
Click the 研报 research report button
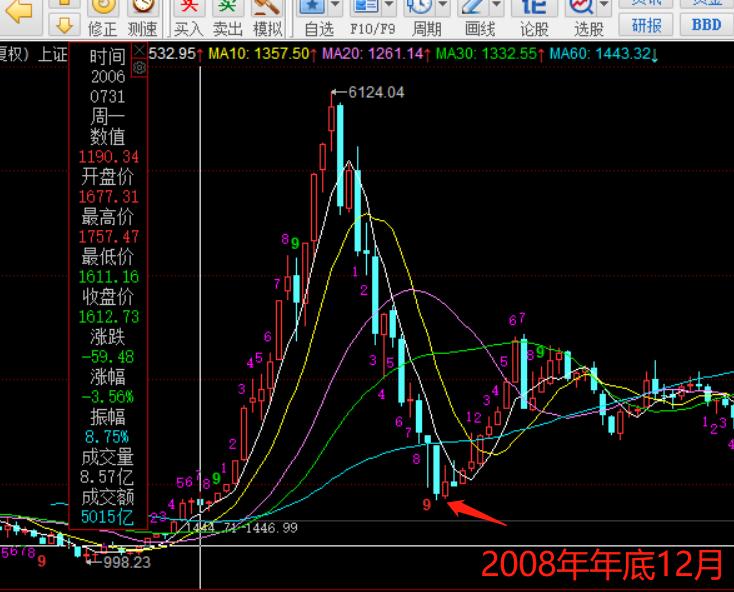coord(646,25)
